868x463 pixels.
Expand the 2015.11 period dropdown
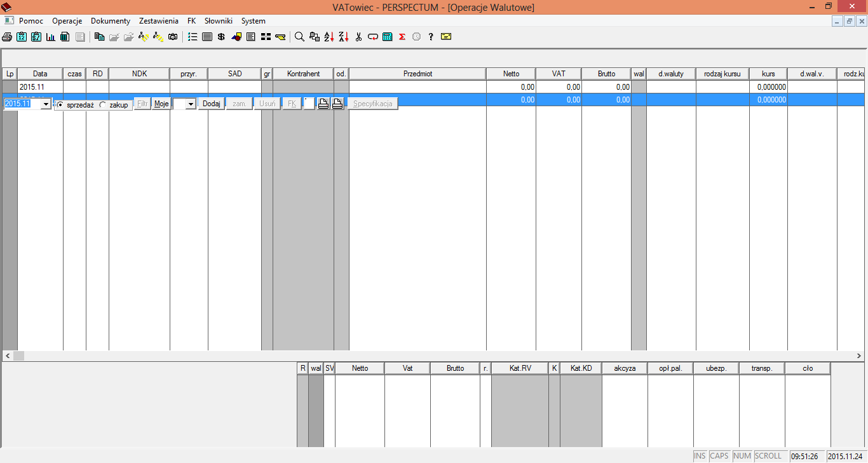point(46,104)
